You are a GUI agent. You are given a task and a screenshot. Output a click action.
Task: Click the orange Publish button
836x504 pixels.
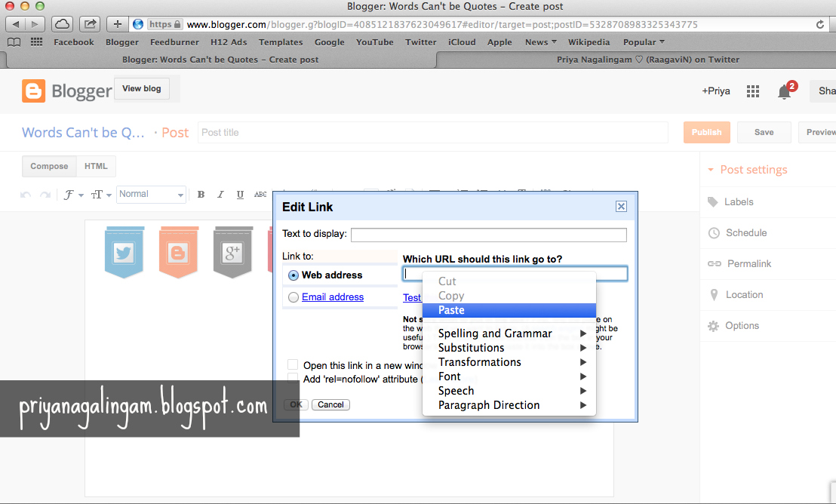click(706, 132)
